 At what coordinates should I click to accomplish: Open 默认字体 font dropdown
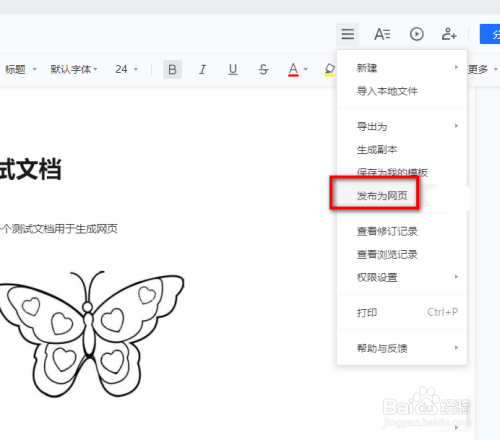pyautogui.click(x=74, y=69)
